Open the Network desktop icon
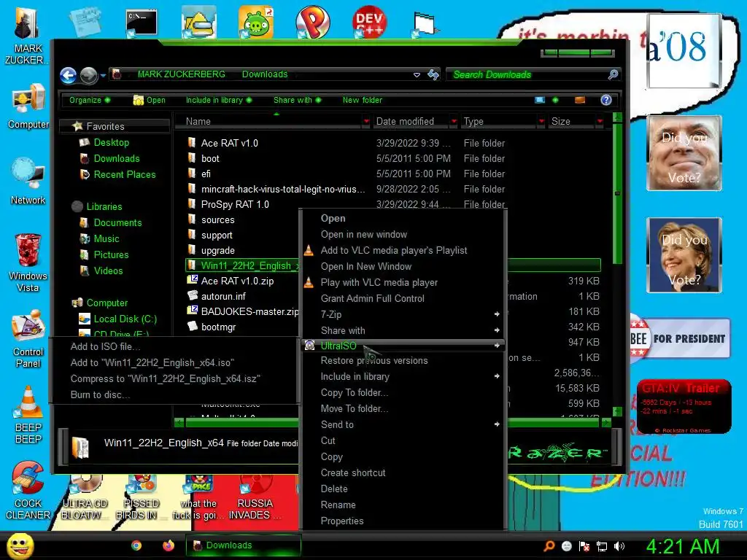747x560 pixels. (28, 182)
